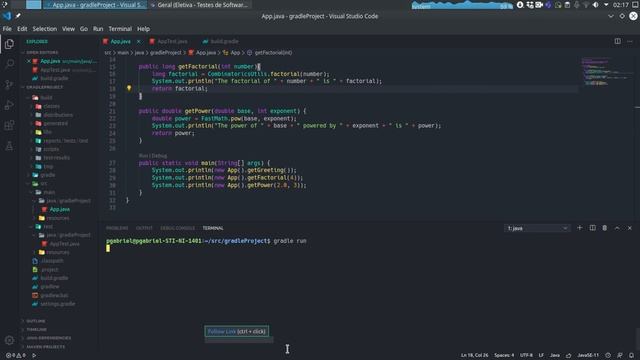This screenshot has height=360, width=640.
Task: Click the VS Code logo in the title bar
Action: (x=7, y=16)
